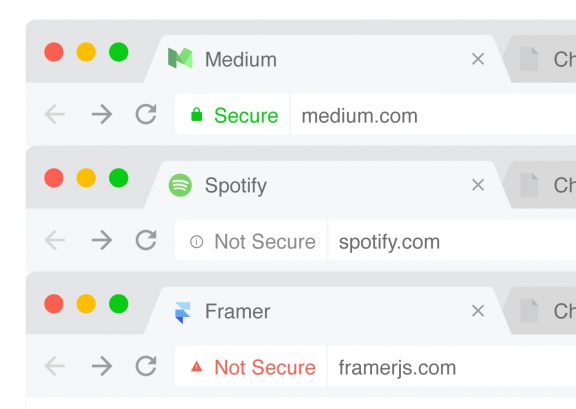Screen dimensions: 576x409
Task: Click the green lock icon beside Secure
Action: tap(197, 114)
